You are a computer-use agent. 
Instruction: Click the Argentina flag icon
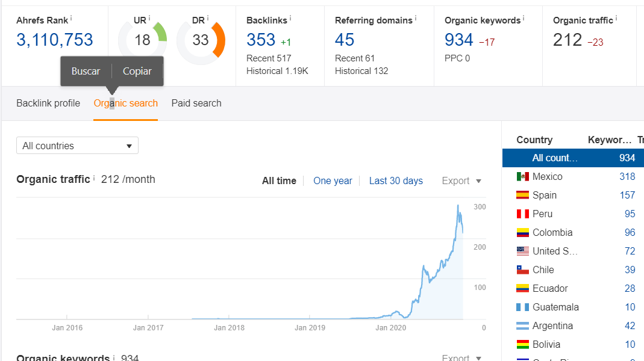click(x=522, y=326)
